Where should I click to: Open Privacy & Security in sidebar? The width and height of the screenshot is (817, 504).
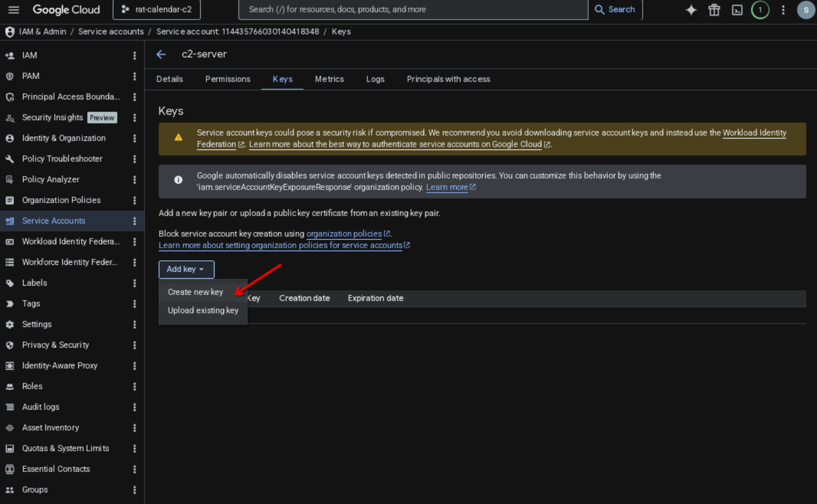click(x=55, y=345)
